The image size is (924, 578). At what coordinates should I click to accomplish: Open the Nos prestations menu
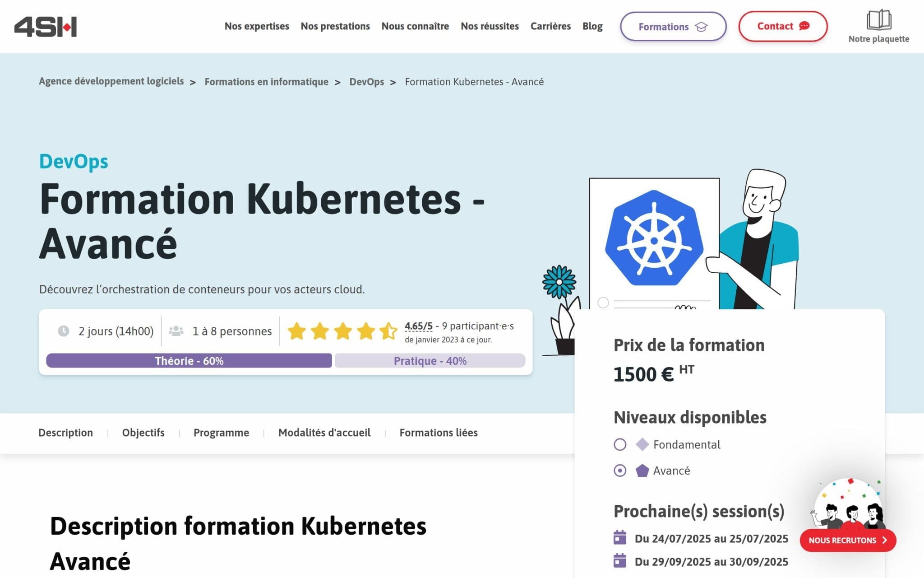(x=335, y=26)
